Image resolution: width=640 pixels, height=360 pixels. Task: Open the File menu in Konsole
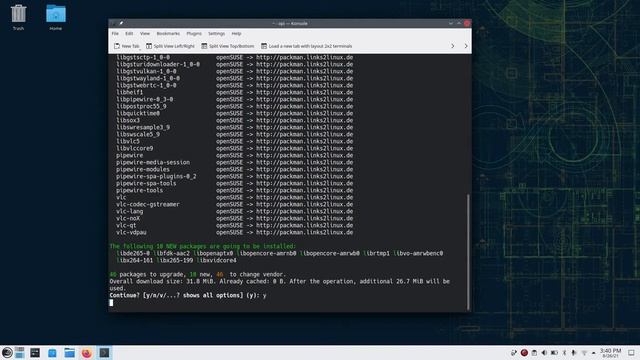pyautogui.click(x=115, y=33)
